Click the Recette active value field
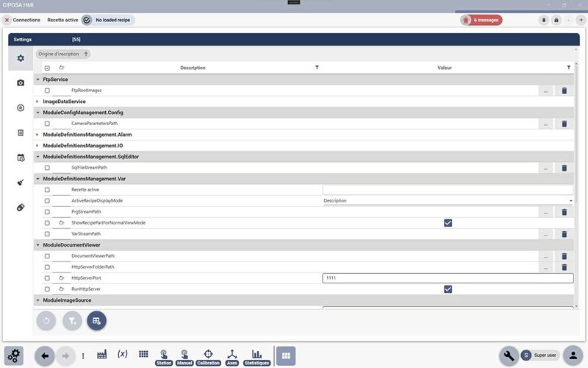The image size is (588, 368). pos(448,190)
